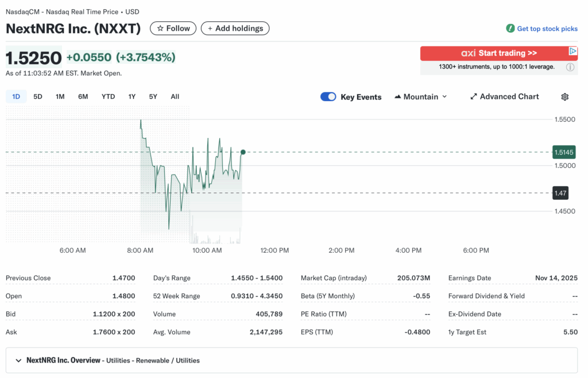Switch to the 5D chart range tab
Image resolution: width=588 pixels, height=378 pixels.
pyautogui.click(x=37, y=97)
